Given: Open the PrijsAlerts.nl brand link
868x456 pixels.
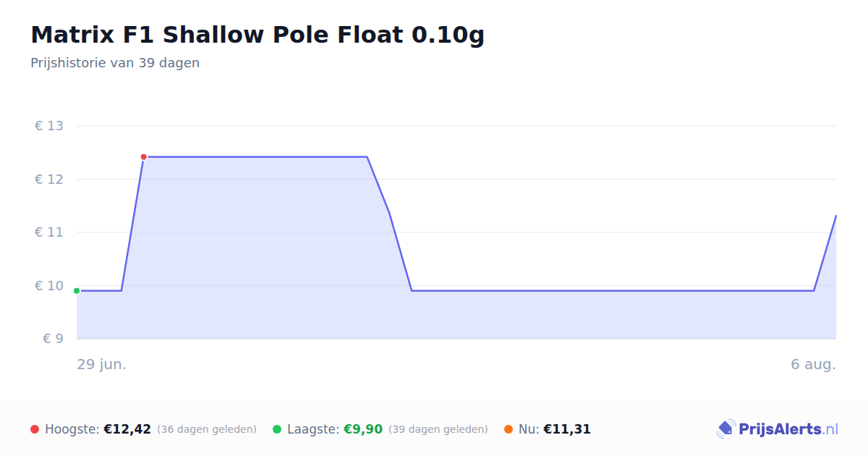Looking at the screenshot, I should click(778, 429).
